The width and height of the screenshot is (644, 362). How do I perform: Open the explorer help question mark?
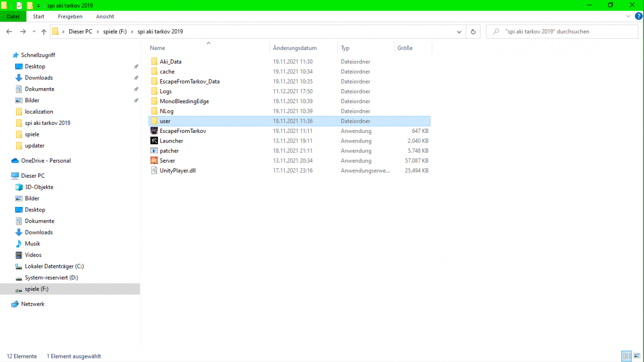point(637,16)
